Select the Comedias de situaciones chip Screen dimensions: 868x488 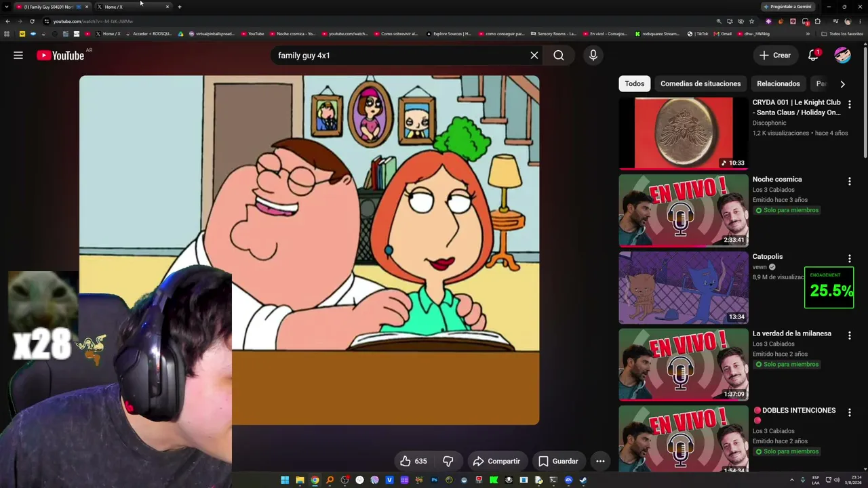click(701, 84)
